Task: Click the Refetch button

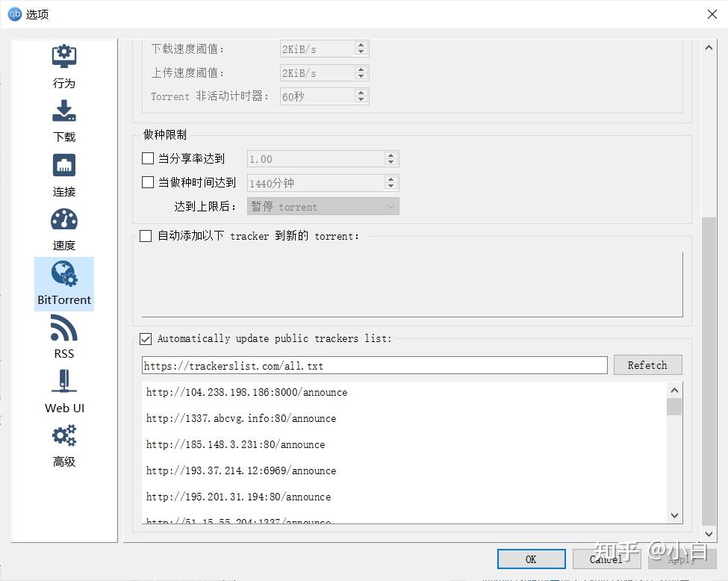Action: [647, 365]
